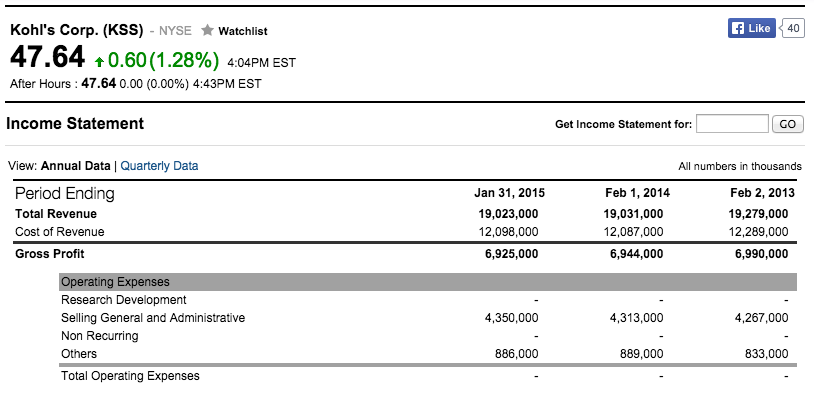Select the Feb 1, 2014 column header
This screenshot has height=393, width=814.
(x=637, y=193)
